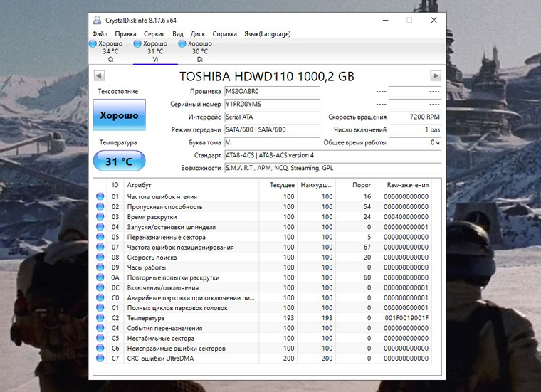This screenshot has height=392, width=541.
Task: Click status orb for attribute 02
Action: pos(100,206)
